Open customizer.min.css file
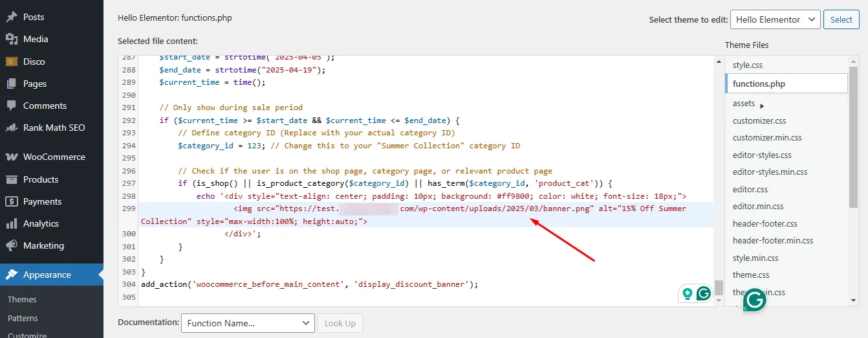This screenshot has width=868, height=338. coord(767,137)
